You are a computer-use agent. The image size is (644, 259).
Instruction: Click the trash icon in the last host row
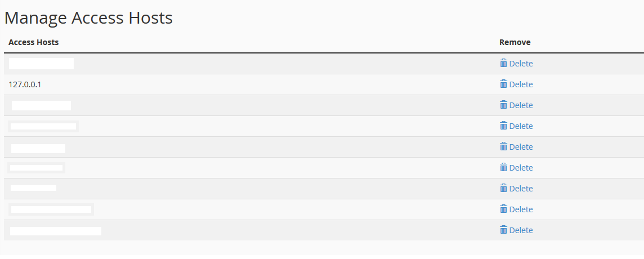(503, 230)
